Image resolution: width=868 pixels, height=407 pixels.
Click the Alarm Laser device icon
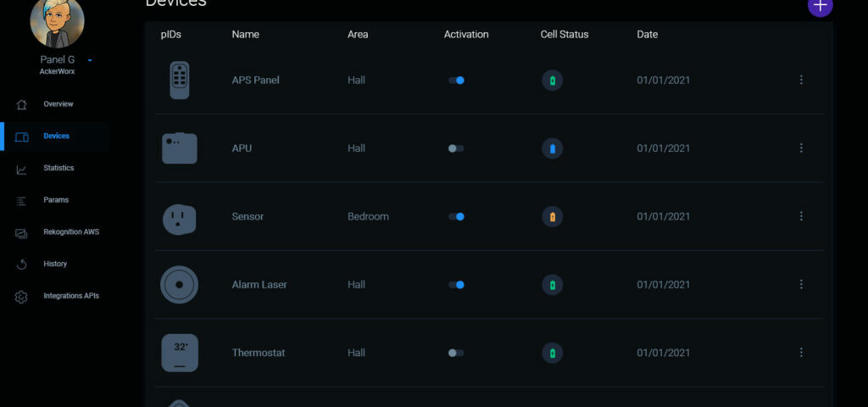(180, 285)
